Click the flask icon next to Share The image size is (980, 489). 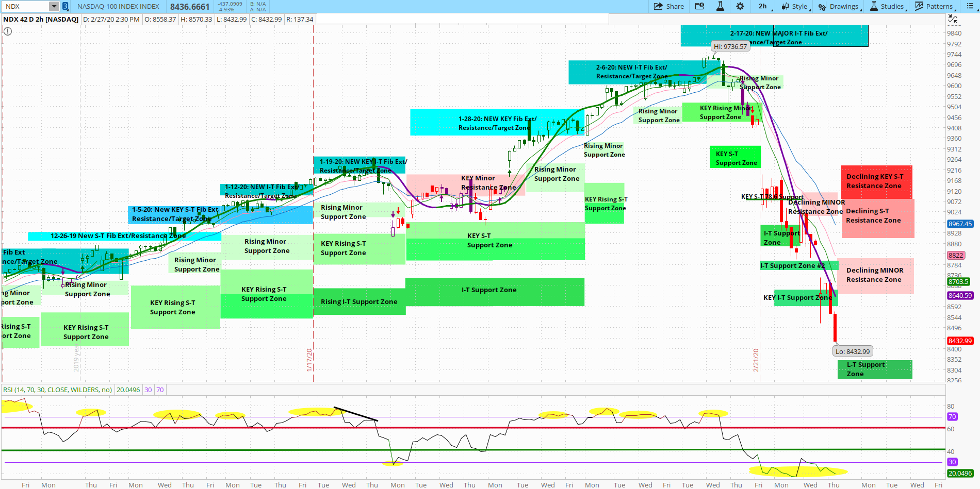720,6
